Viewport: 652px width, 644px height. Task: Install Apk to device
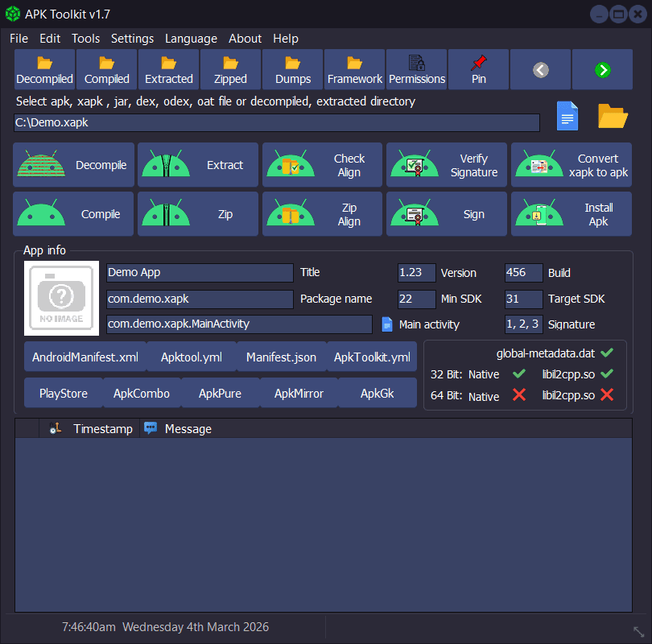[572, 213]
